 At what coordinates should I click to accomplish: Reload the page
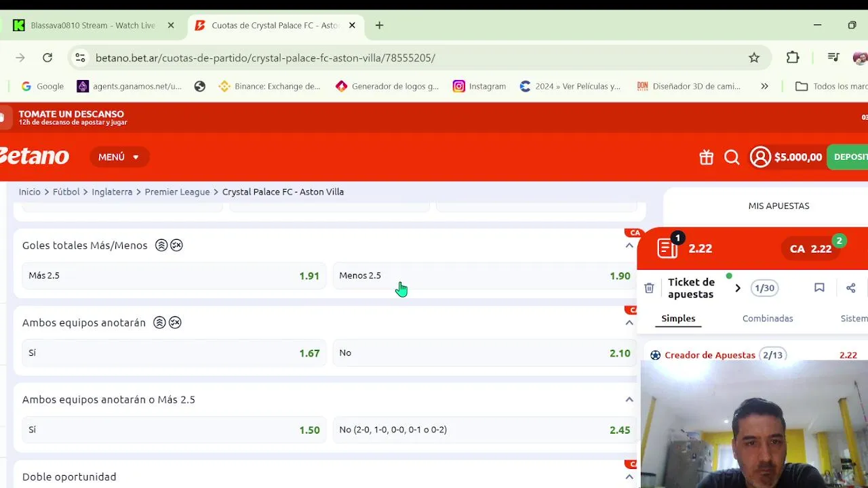click(x=47, y=58)
